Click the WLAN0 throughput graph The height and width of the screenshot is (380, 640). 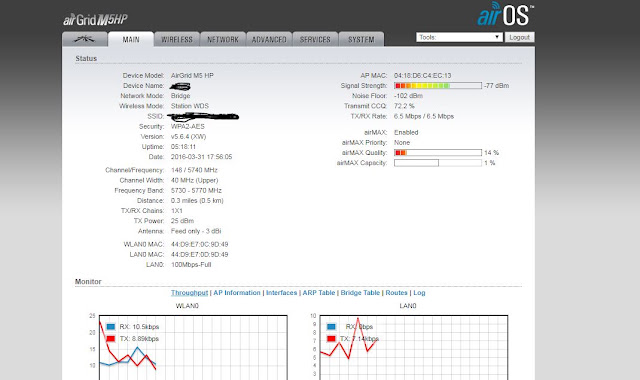[x=193, y=347]
